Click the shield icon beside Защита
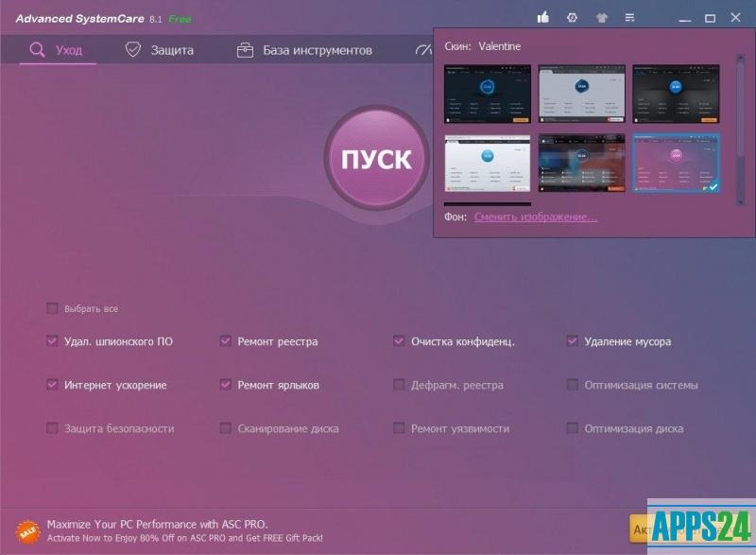Image resolution: width=756 pixels, height=555 pixels. [x=133, y=50]
